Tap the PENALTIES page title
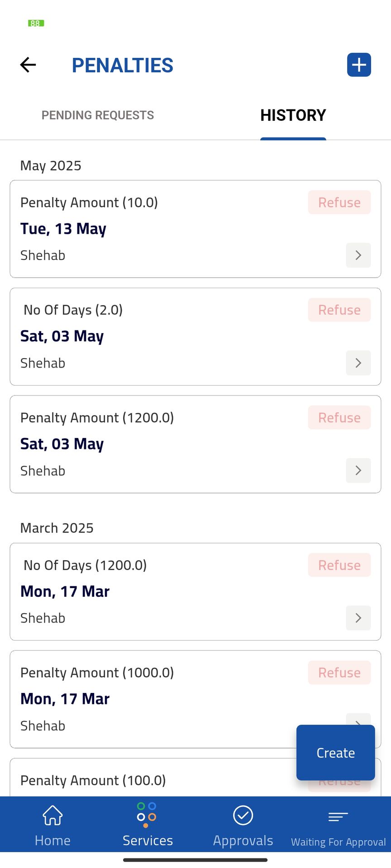The width and height of the screenshot is (391, 868). click(x=122, y=66)
